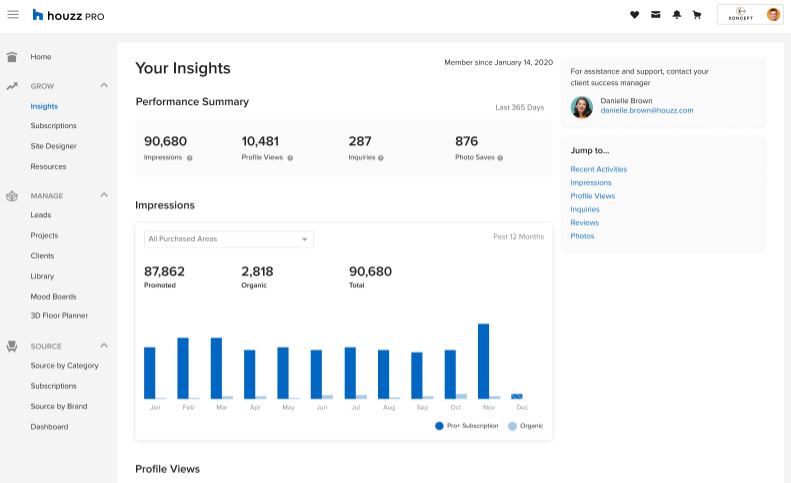Screen dimensions: 791x483
Task: Open the favorites heart icon
Action: coord(635,15)
